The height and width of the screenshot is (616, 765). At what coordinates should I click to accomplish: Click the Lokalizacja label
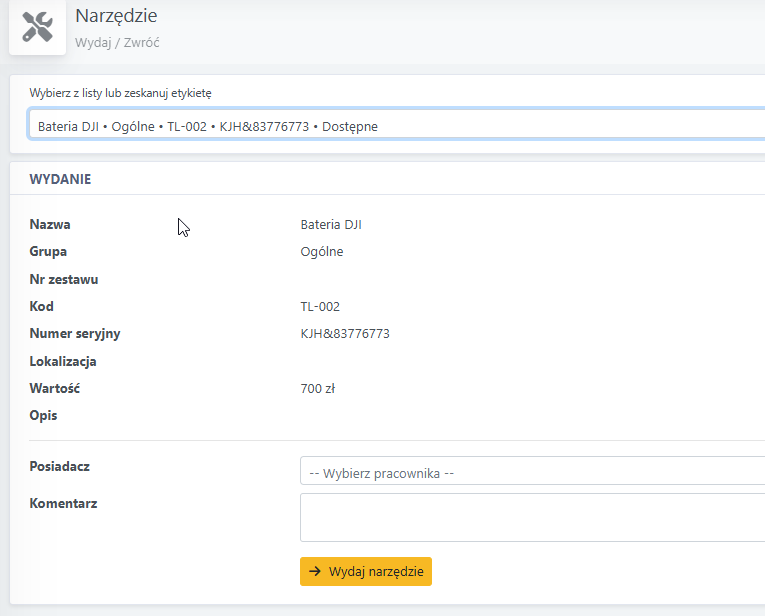(63, 361)
